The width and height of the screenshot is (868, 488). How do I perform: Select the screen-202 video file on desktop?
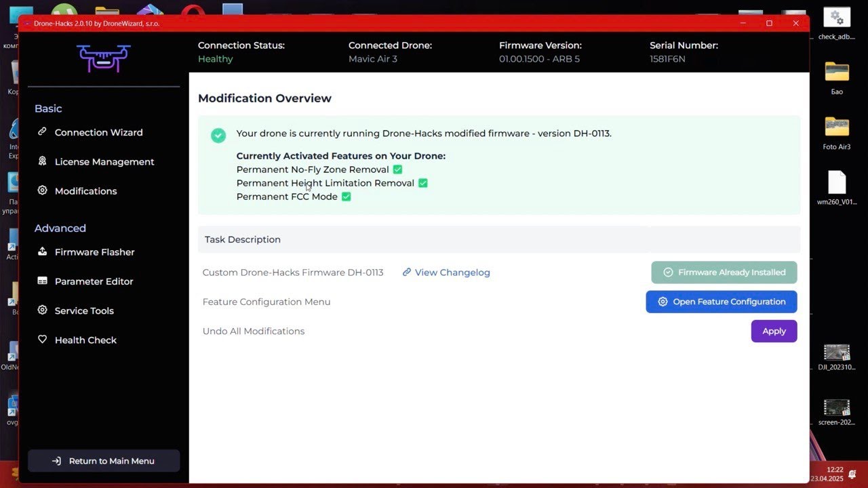point(837,412)
